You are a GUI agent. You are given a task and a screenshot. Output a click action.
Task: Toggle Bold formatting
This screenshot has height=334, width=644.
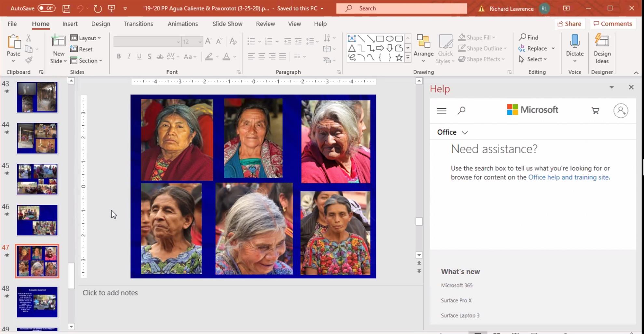(x=119, y=57)
